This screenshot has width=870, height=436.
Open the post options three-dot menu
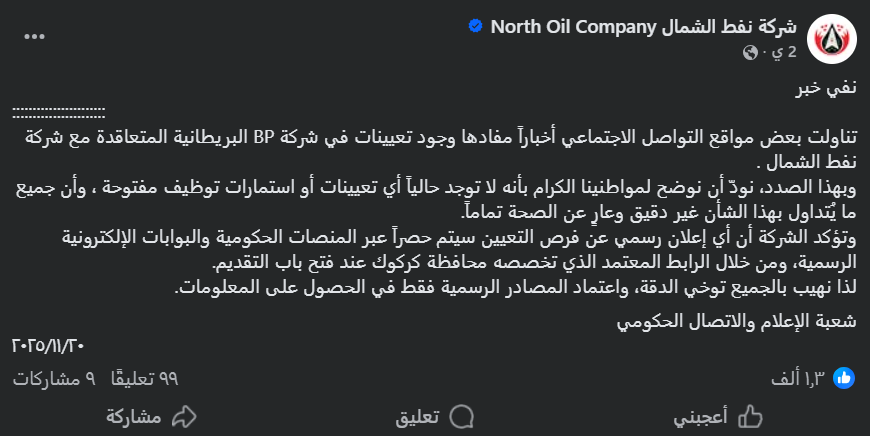pyautogui.click(x=35, y=36)
